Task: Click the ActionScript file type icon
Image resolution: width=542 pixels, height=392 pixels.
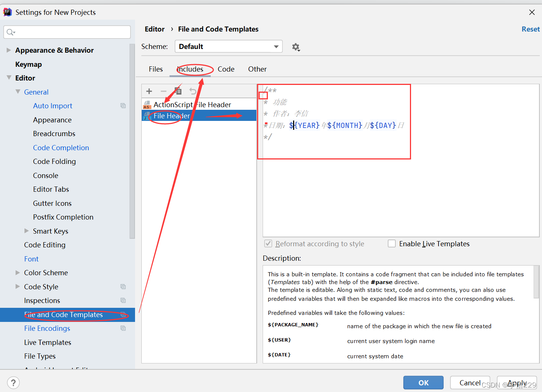Action: (147, 105)
